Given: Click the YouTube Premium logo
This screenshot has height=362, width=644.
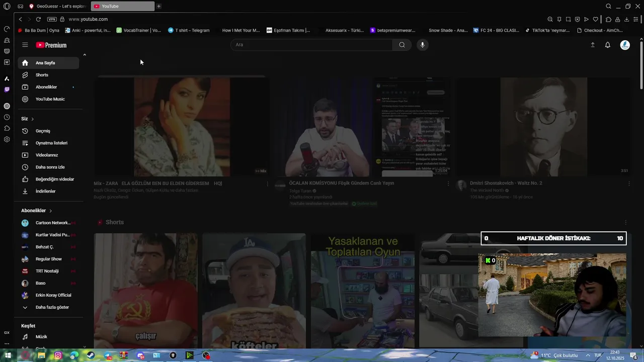Looking at the screenshot, I should coord(51,45).
